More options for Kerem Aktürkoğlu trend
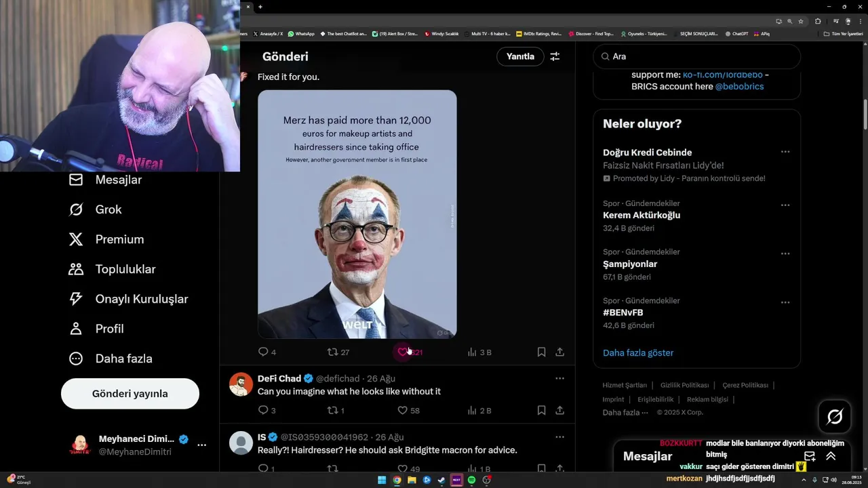The image size is (868, 488). click(x=785, y=205)
